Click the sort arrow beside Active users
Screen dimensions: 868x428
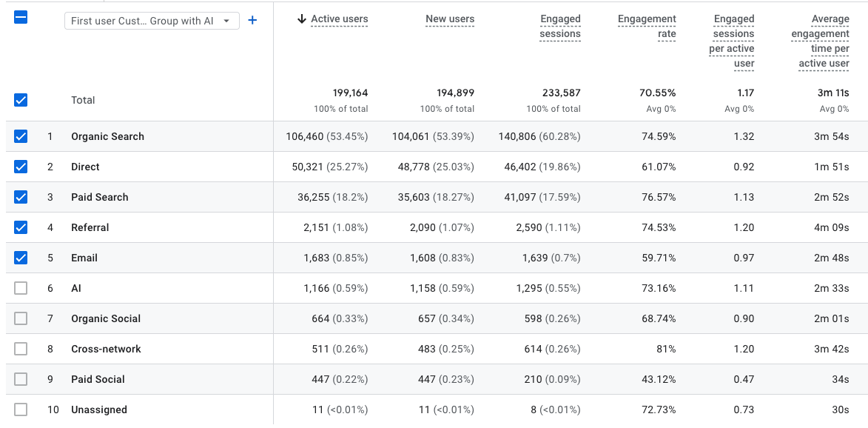(301, 19)
